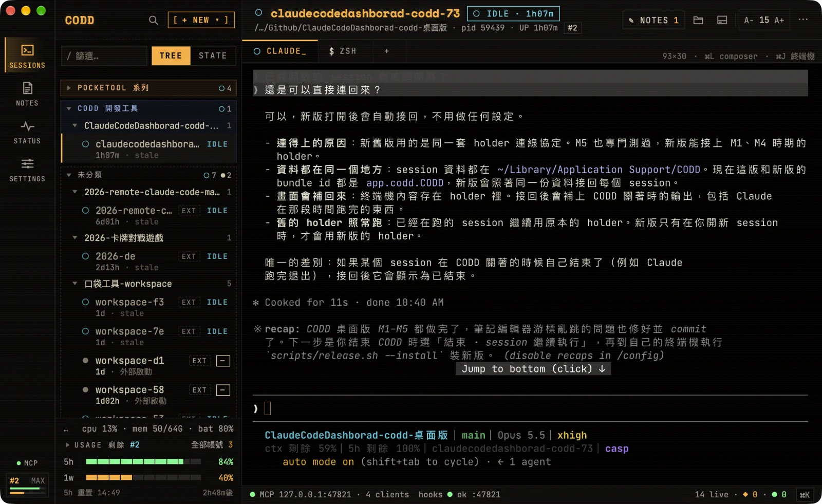Decrease font size with A-
Viewport: 822px width, 504px height.
pos(749,20)
